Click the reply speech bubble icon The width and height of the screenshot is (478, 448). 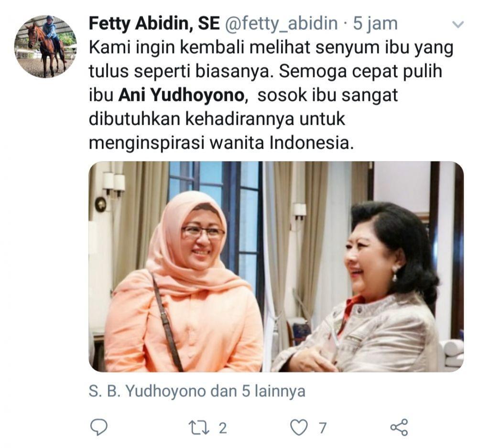pos(99,427)
